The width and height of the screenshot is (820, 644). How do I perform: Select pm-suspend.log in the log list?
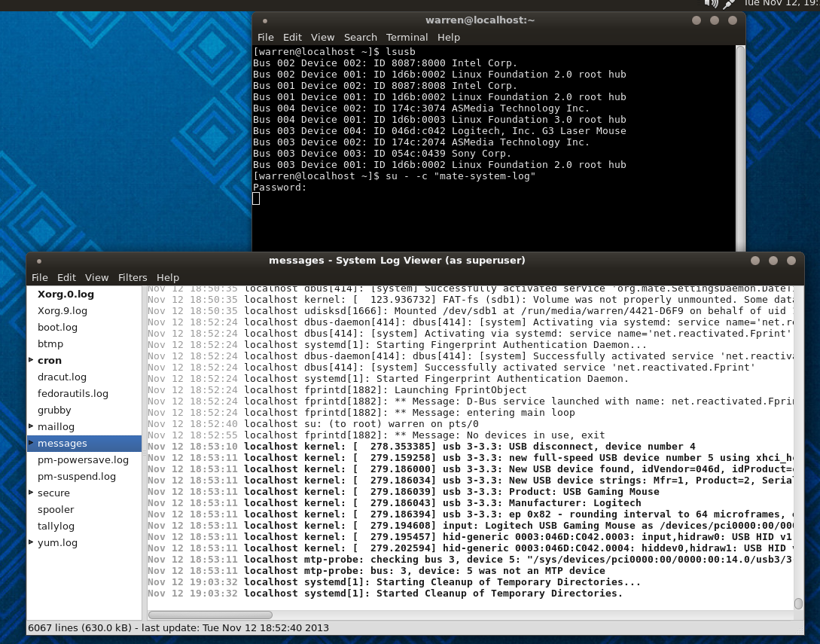tap(77, 477)
